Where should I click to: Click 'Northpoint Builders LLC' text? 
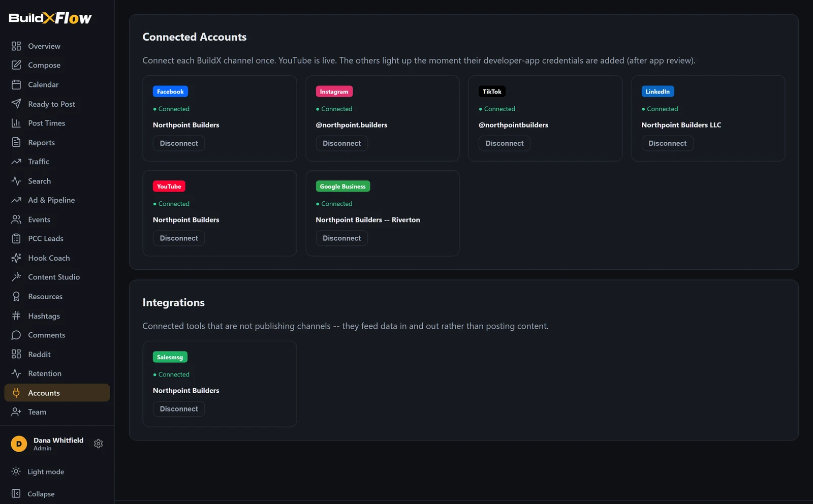[x=681, y=125]
